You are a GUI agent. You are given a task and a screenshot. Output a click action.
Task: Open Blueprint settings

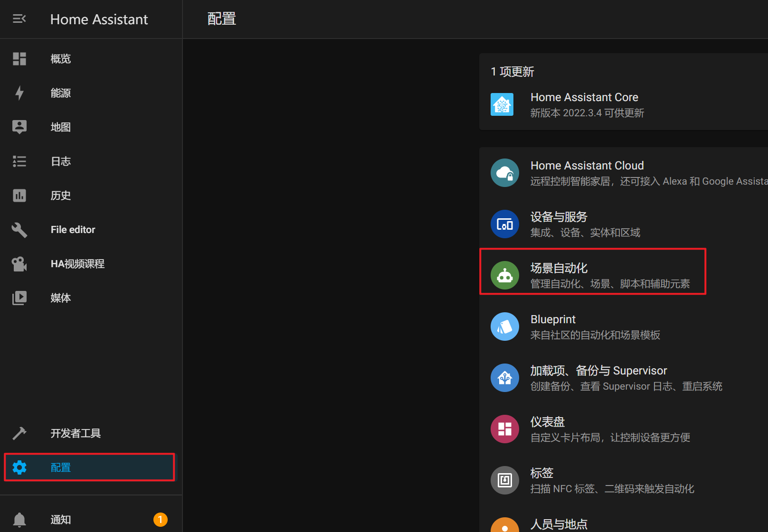click(x=624, y=327)
